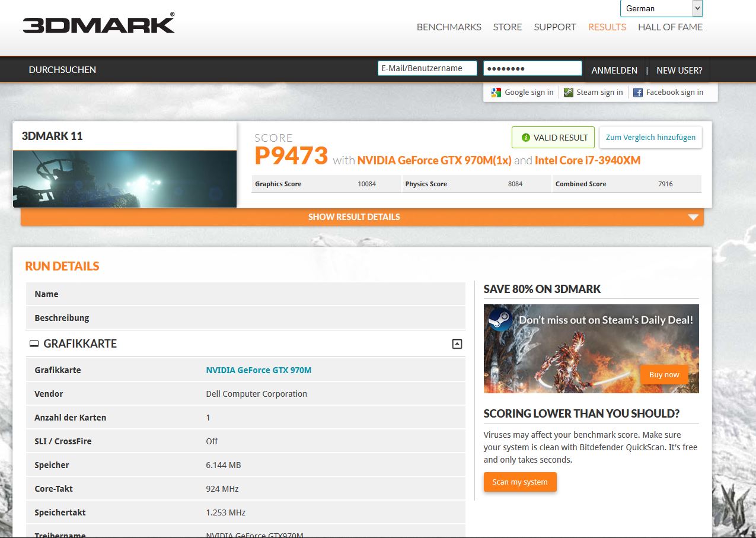756x538 pixels.
Task: Focus the password input field
Action: point(532,68)
